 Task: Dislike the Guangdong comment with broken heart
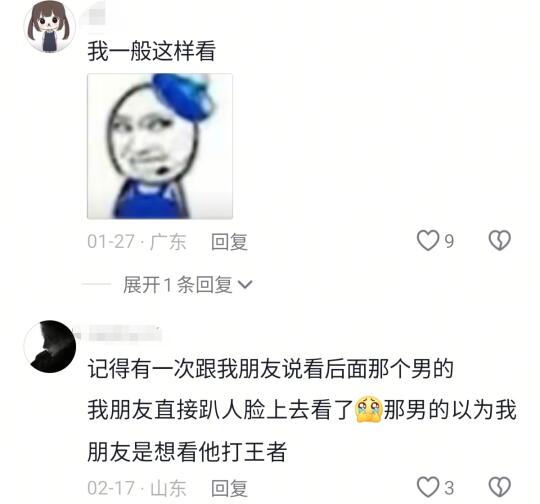(500, 240)
